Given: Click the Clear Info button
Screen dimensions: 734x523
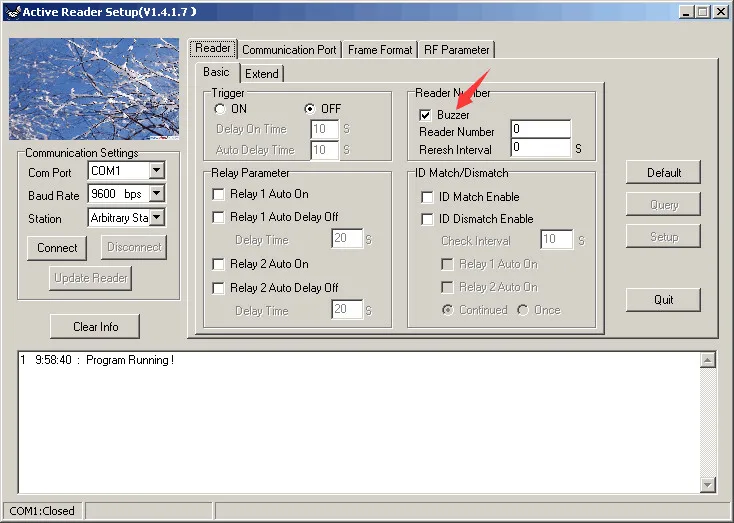Looking at the screenshot, I should point(95,326).
